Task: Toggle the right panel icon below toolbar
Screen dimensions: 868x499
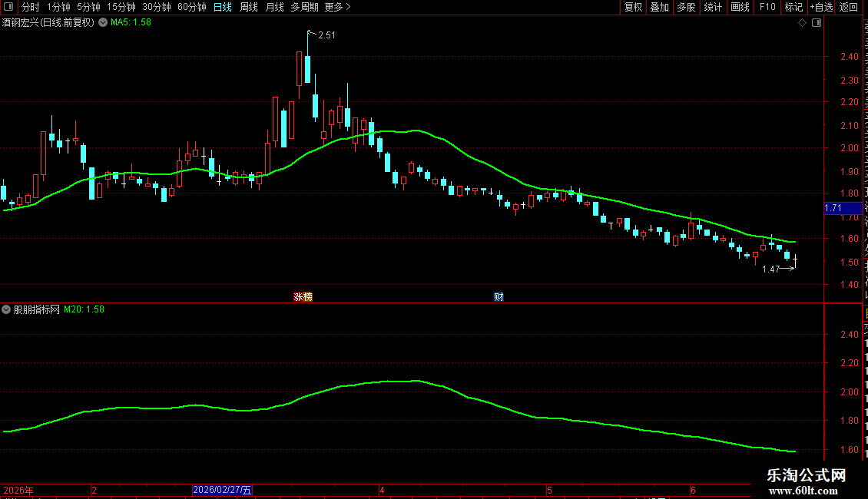Action: [x=817, y=23]
